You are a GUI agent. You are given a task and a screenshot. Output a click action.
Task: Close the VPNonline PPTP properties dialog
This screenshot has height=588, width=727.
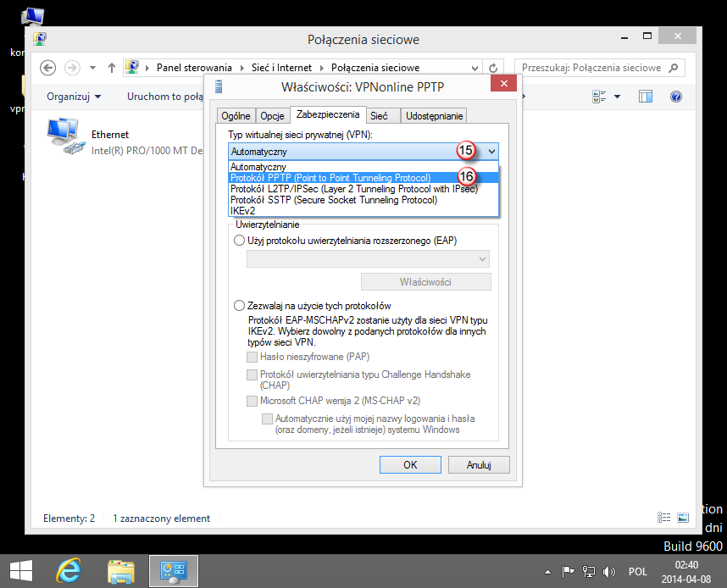pos(503,84)
